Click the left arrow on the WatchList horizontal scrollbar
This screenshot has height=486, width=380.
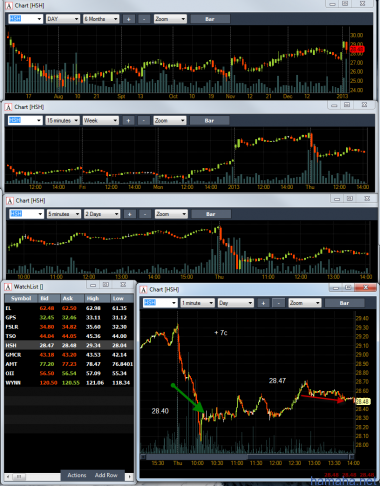coord(8,476)
